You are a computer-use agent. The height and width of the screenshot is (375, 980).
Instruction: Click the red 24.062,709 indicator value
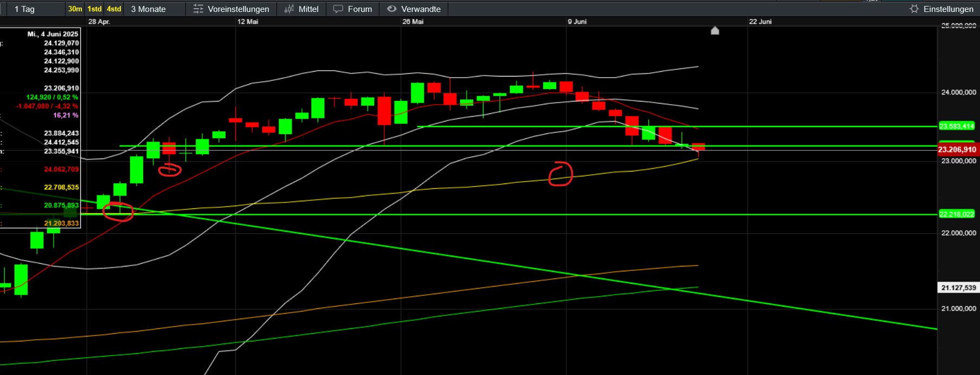tap(61, 169)
